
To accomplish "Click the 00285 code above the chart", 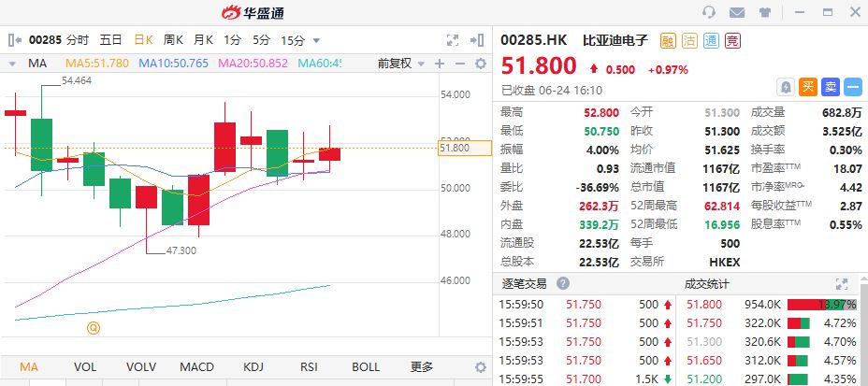I will [x=46, y=40].
